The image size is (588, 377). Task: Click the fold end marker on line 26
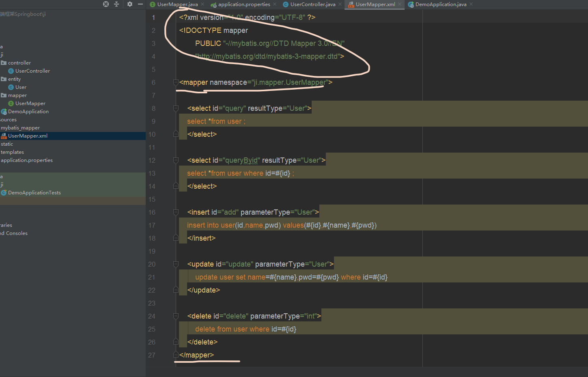[176, 341]
